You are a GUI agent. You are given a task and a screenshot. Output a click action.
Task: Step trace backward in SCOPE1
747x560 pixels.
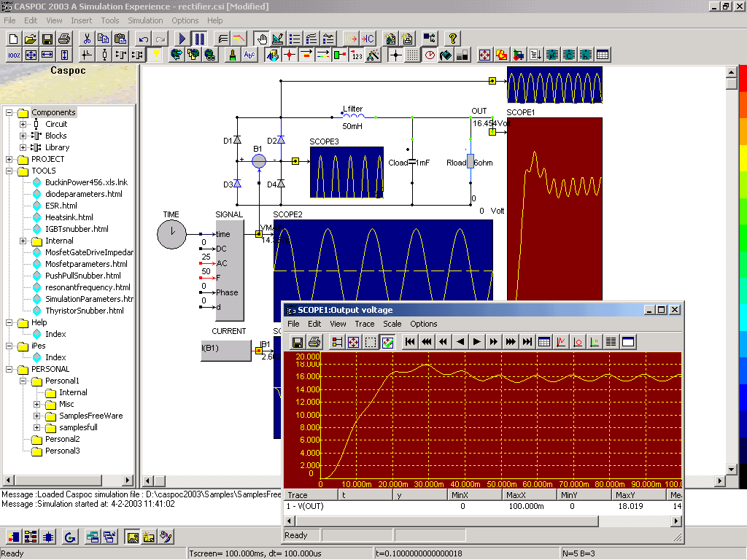pyautogui.click(x=460, y=342)
